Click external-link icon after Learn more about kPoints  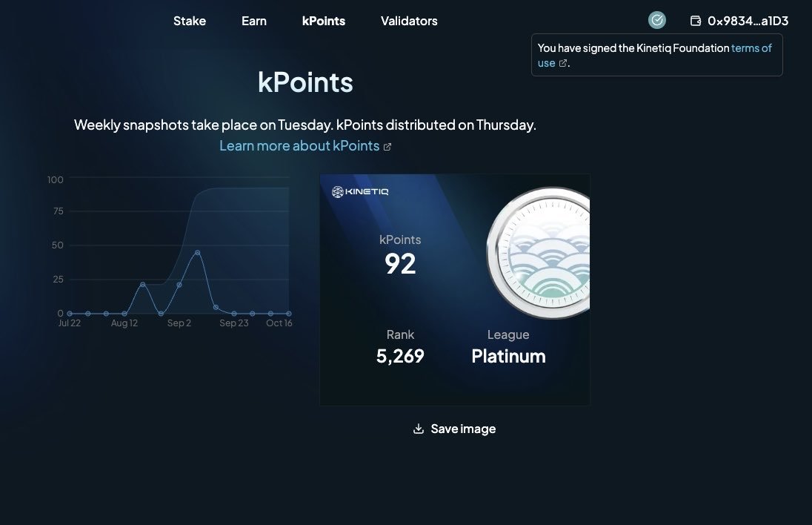pos(387,147)
